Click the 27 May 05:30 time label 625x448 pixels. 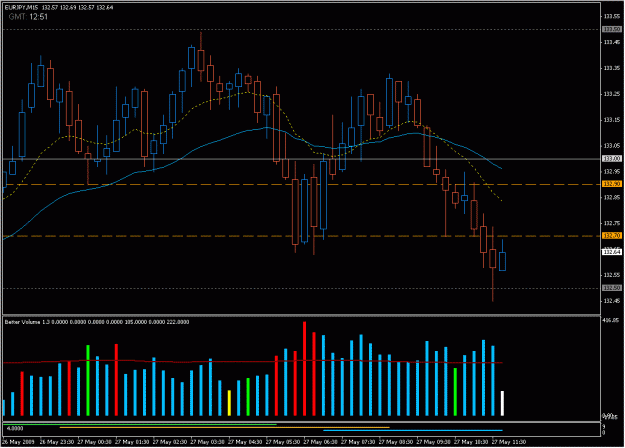pyautogui.click(x=282, y=442)
